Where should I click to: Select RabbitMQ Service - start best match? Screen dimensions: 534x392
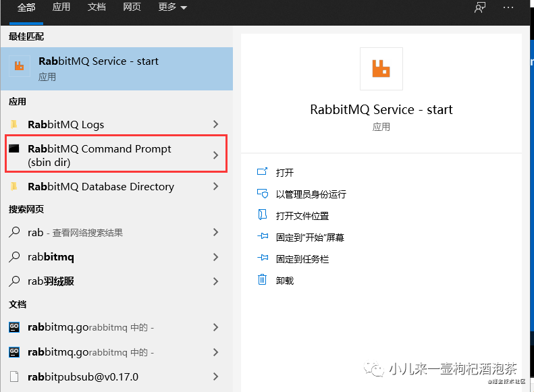tap(117, 69)
